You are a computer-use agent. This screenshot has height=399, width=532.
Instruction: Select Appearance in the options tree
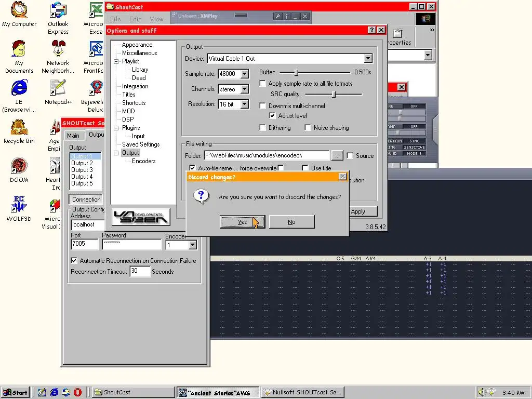[137, 45]
